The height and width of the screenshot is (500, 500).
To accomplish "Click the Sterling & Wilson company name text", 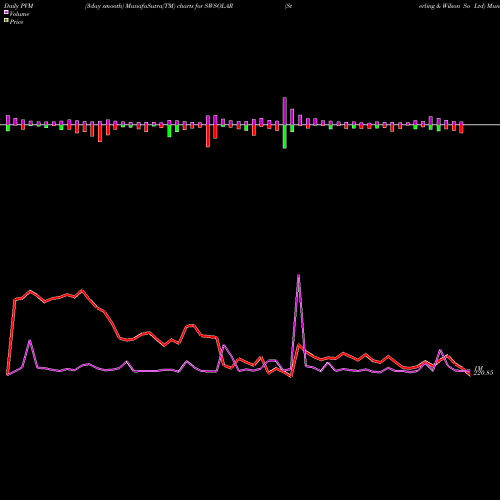I will [451, 6].
